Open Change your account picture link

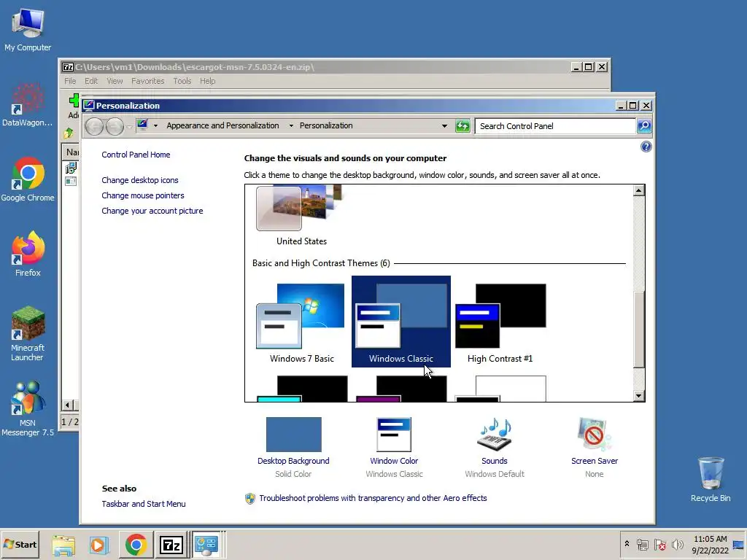152,211
